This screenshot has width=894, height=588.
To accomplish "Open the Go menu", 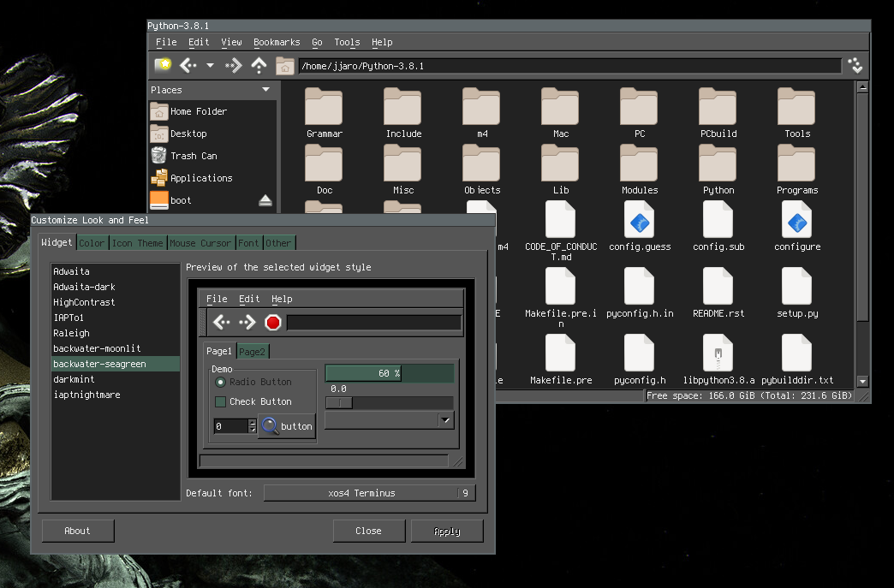I will click(x=317, y=42).
